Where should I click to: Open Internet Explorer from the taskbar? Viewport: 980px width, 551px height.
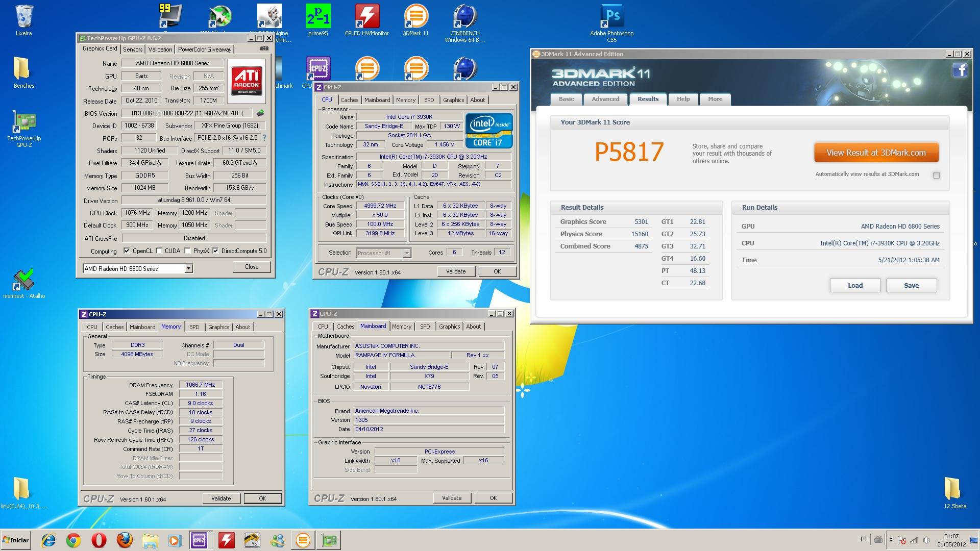pyautogui.click(x=48, y=540)
